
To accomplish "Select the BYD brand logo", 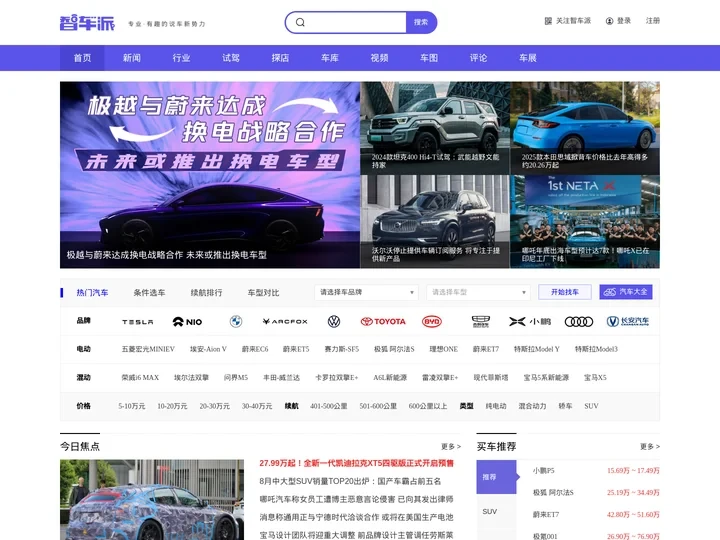I will tap(432, 321).
